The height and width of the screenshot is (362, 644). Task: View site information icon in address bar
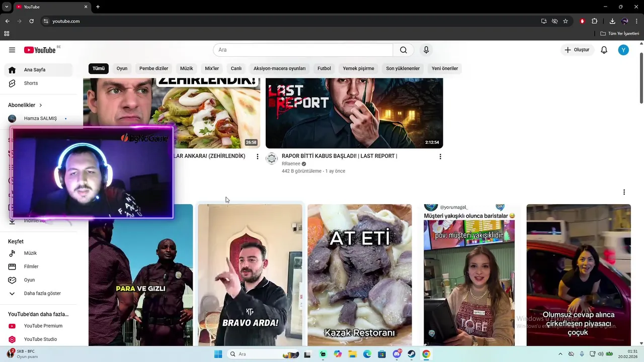[x=46, y=21]
